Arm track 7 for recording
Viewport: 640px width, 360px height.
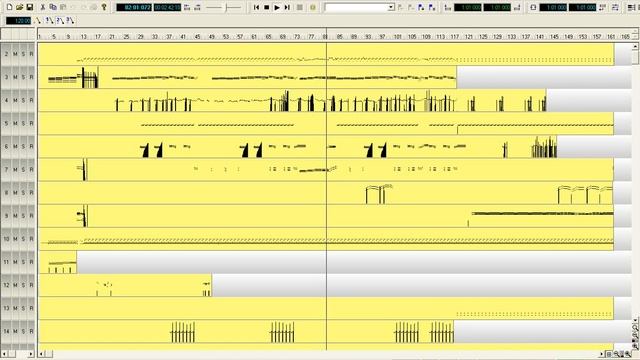pos(31,169)
